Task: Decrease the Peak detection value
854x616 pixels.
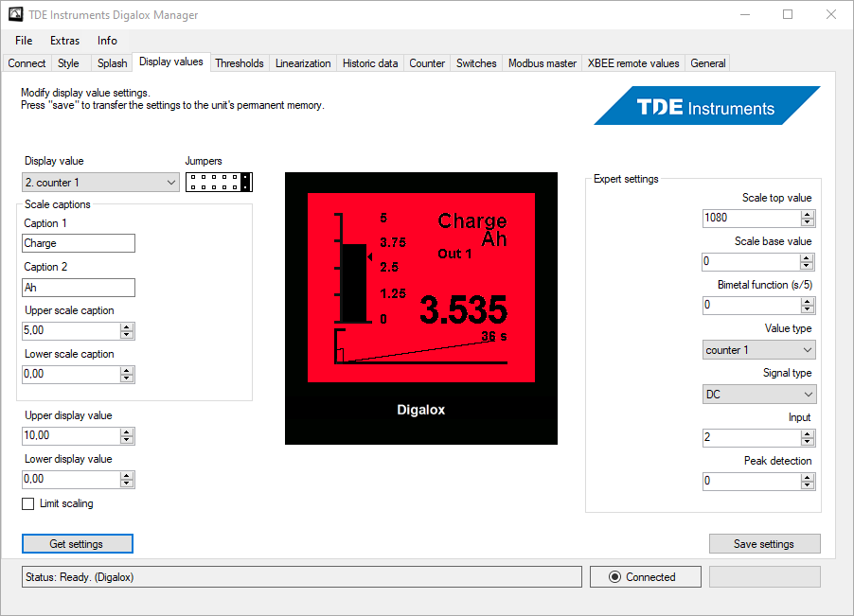Action: [x=808, y=484]
